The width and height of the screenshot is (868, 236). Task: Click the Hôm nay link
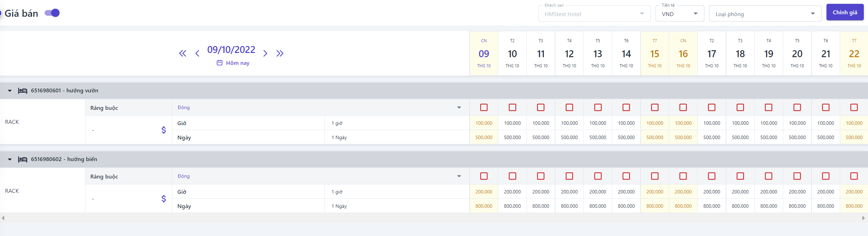tap(238, 63)
